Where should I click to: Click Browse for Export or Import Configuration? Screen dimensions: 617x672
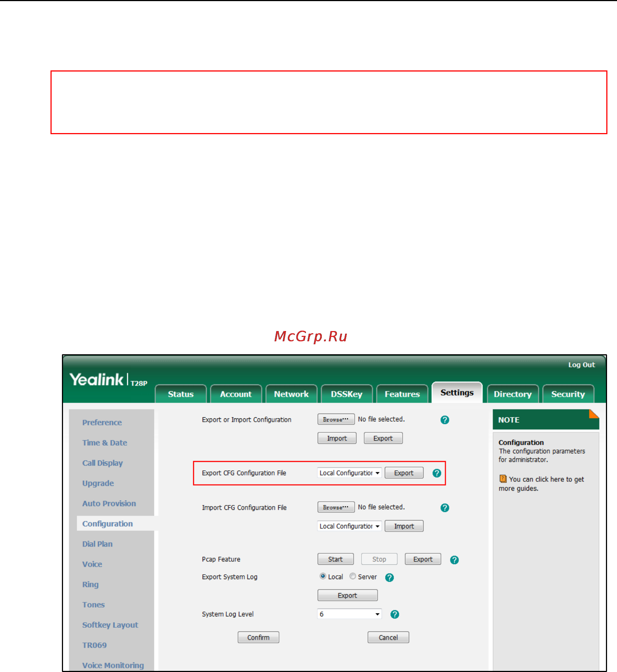336,419
